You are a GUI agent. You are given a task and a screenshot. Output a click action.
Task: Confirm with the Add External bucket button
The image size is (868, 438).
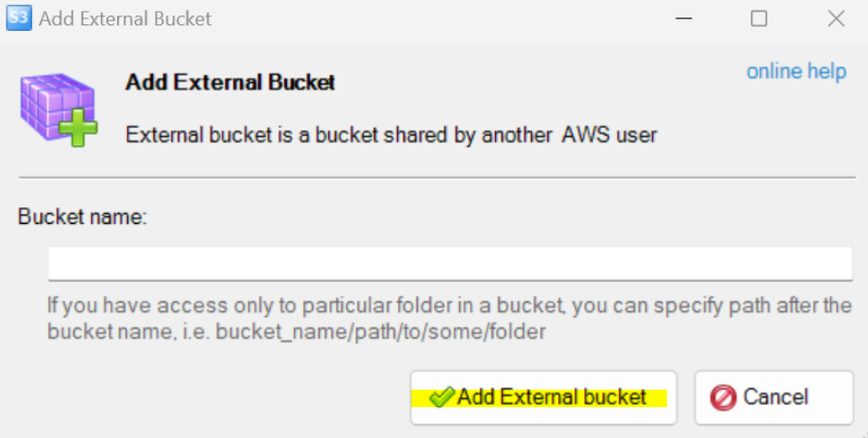(543, 397)
